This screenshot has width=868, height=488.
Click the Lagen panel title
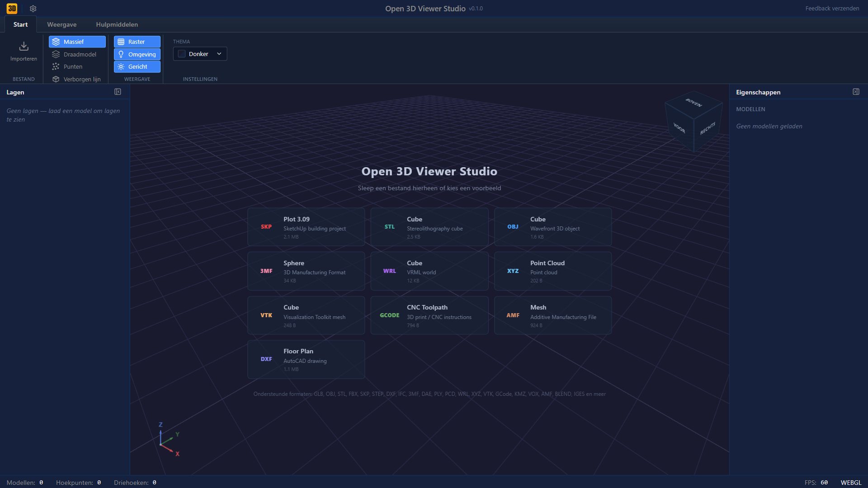coord(15,92)
